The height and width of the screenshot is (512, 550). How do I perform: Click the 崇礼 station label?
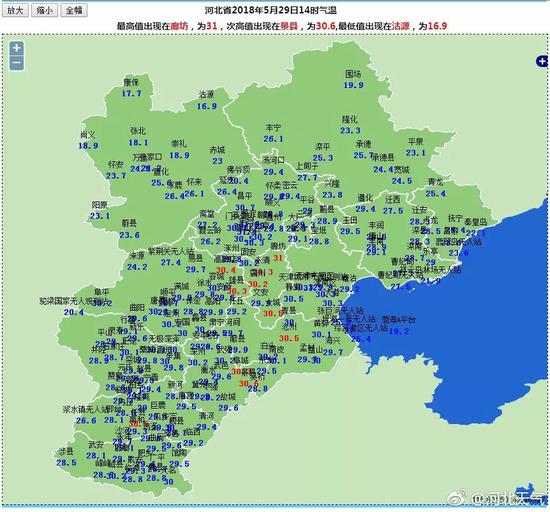point(179,143)
